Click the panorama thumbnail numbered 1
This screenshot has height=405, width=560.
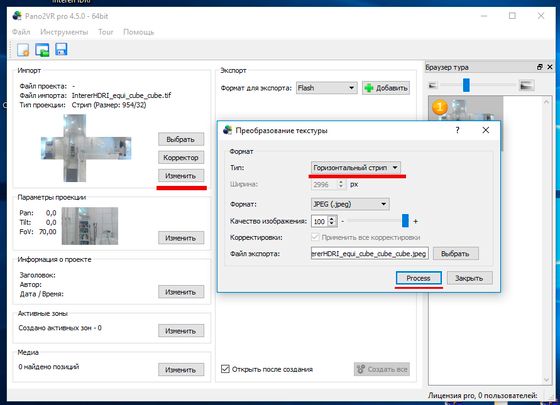[x=465, y=109]
